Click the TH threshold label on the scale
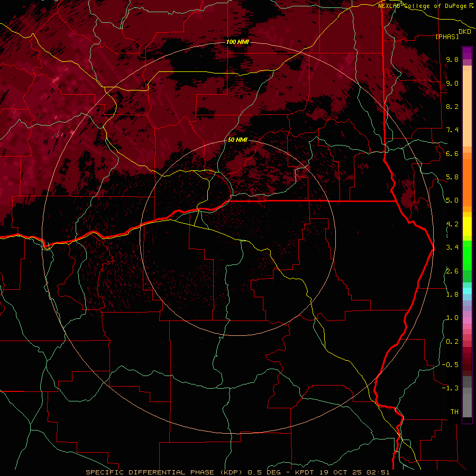Viewport: 476px width, 476px height. click(x=454, y=412)
